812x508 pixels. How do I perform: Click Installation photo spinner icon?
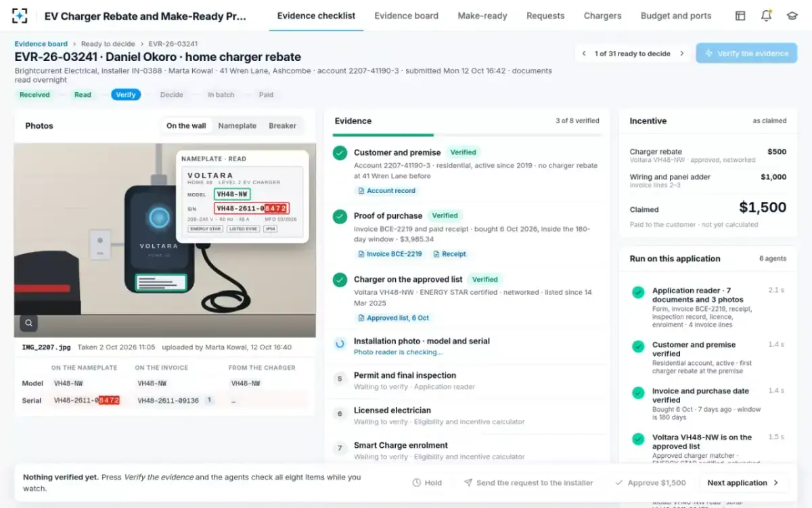coord(340,343)
